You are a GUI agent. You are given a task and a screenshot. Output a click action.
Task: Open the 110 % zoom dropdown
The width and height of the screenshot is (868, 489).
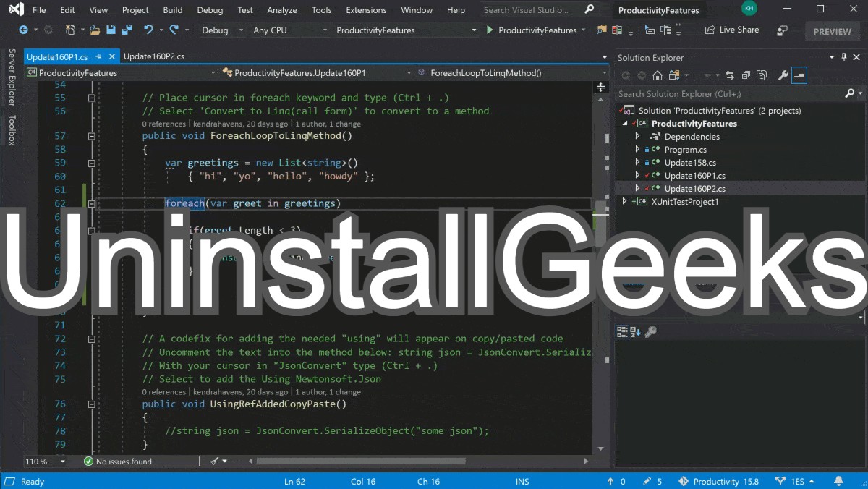(x=46, y=461)
